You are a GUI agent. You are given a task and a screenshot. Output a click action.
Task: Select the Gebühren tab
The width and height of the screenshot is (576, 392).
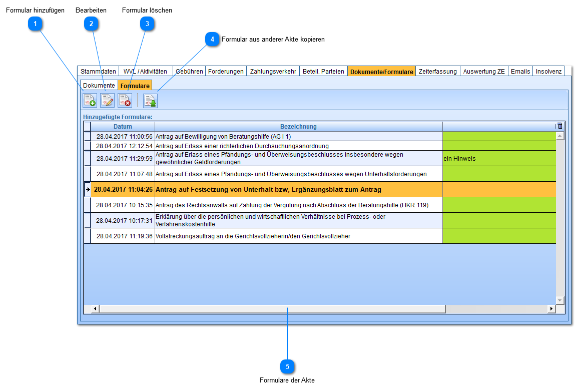[189, 71]
